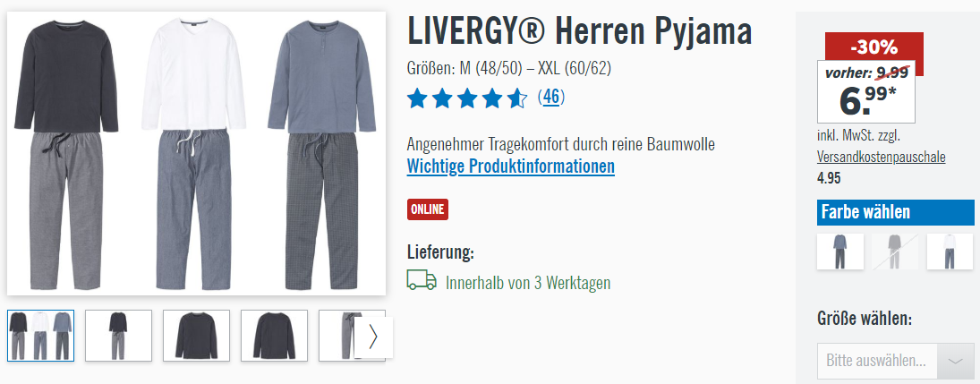Select the blue-grey pyjama color swatch
Viewport: 980px width, 384px height.
click(840, 252)
